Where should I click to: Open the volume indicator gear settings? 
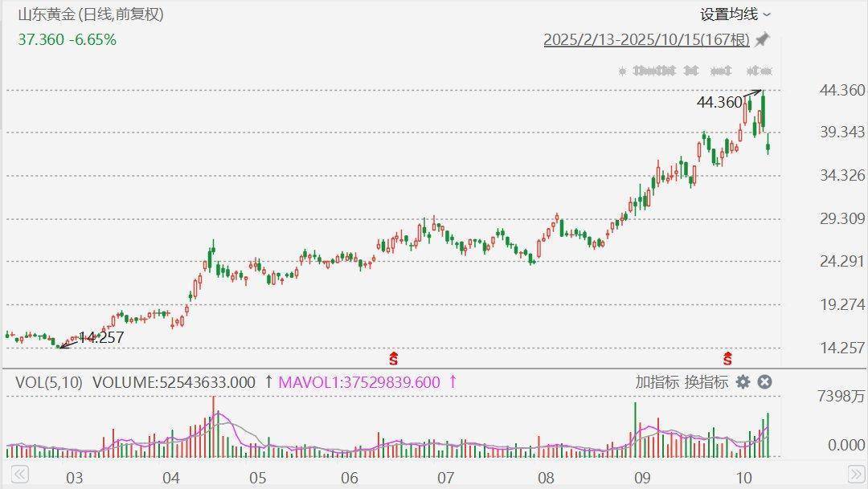pos(743,382)
